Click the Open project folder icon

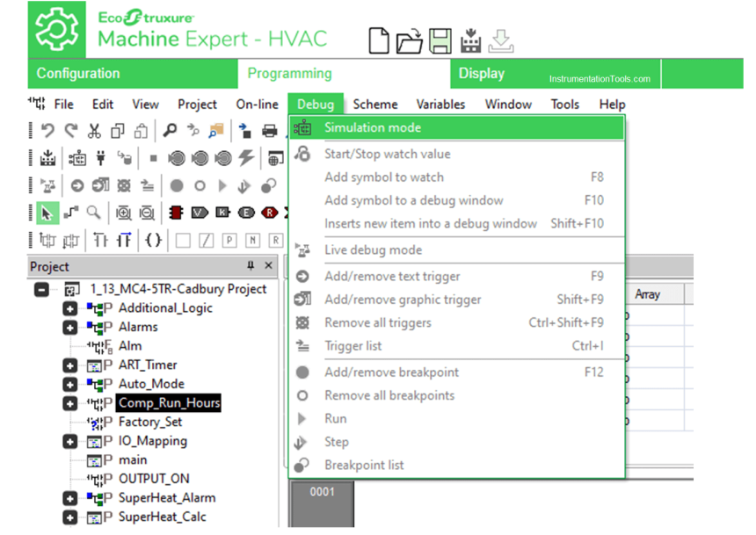point(409,40)
